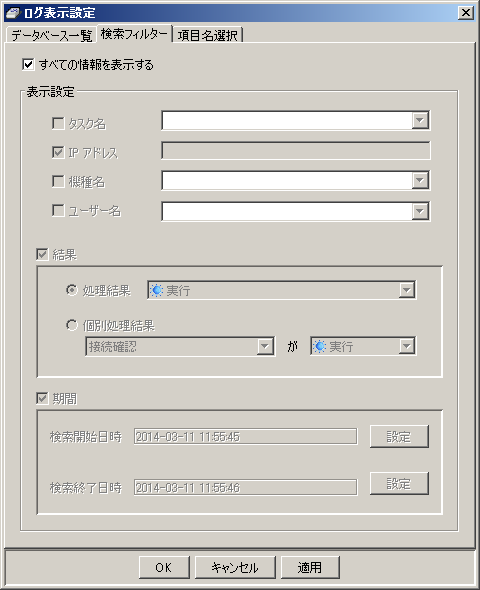
Task: Uncheck すべての情報を表示する checkbox
Action: click(28, 64)
